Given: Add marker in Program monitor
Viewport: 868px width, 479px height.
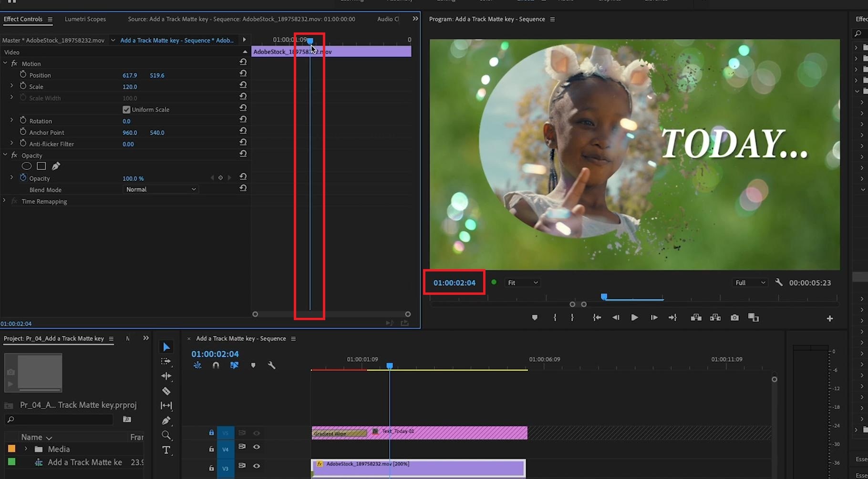Looking at the screenshot, I should coord(535,318).
